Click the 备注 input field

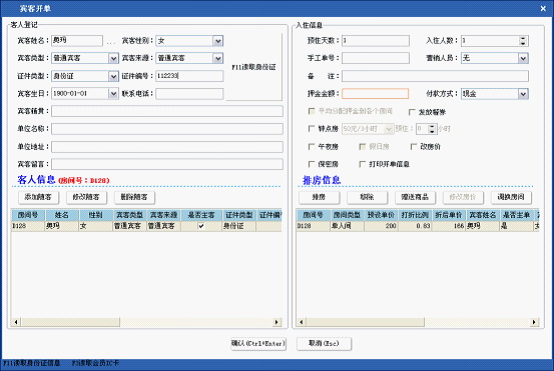click(x=435, y=76)
